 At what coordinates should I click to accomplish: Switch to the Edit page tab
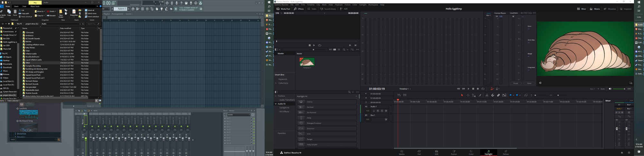[436, 152]
